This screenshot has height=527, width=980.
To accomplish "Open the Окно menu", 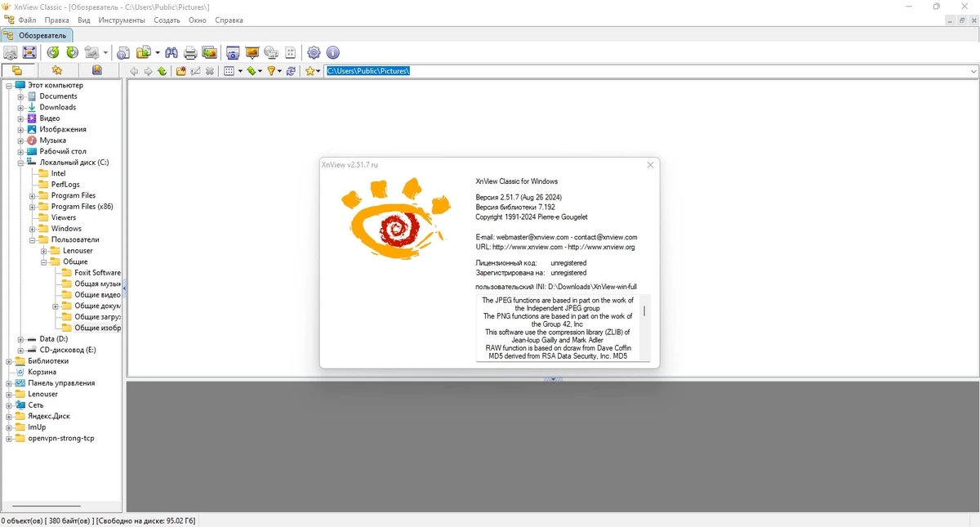I will [198, 20].
